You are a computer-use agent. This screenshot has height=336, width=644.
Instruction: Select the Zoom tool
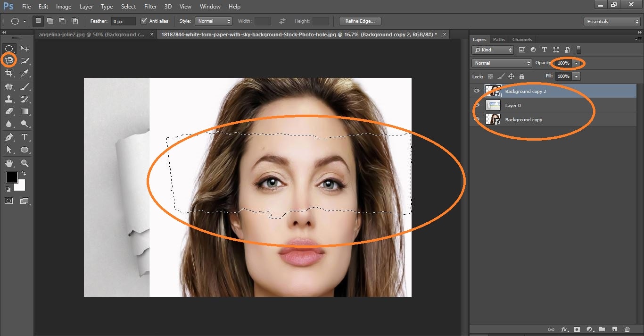25,163
